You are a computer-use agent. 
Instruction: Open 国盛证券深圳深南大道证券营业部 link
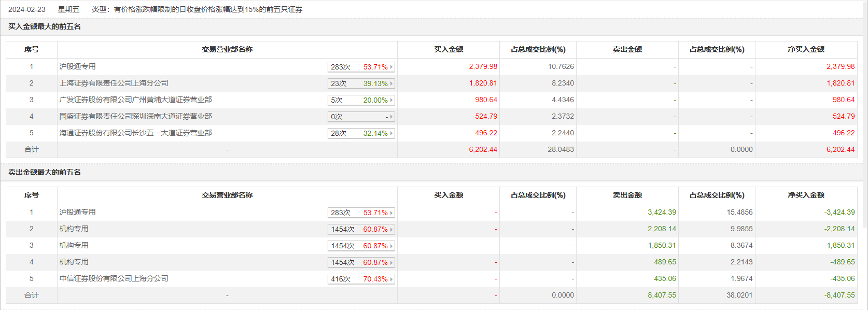coord(135,116)
